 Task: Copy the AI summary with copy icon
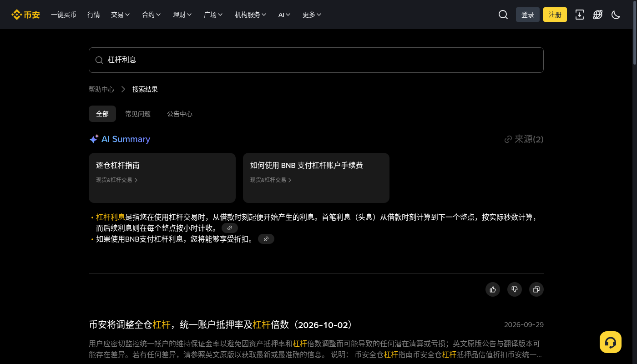pyautogui.click(x=536, y=289)
